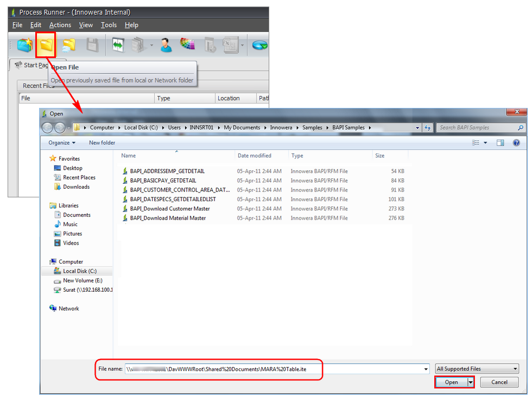Click the new file star icon
Screen dimensions: 532x398
click(24, 45)
